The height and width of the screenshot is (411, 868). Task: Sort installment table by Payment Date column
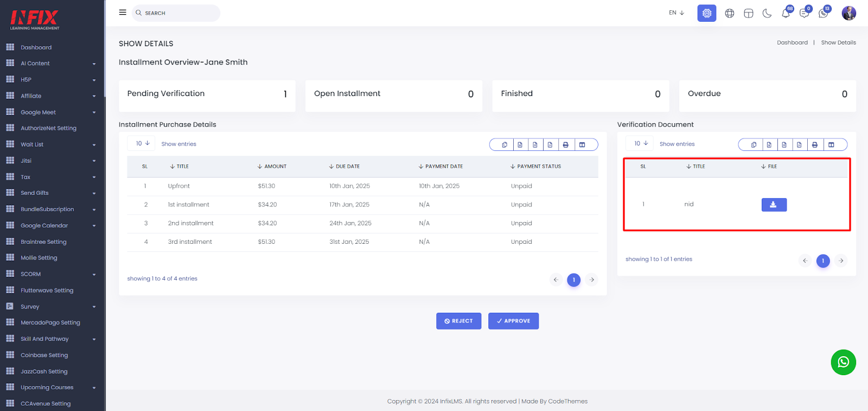(441, 167)
